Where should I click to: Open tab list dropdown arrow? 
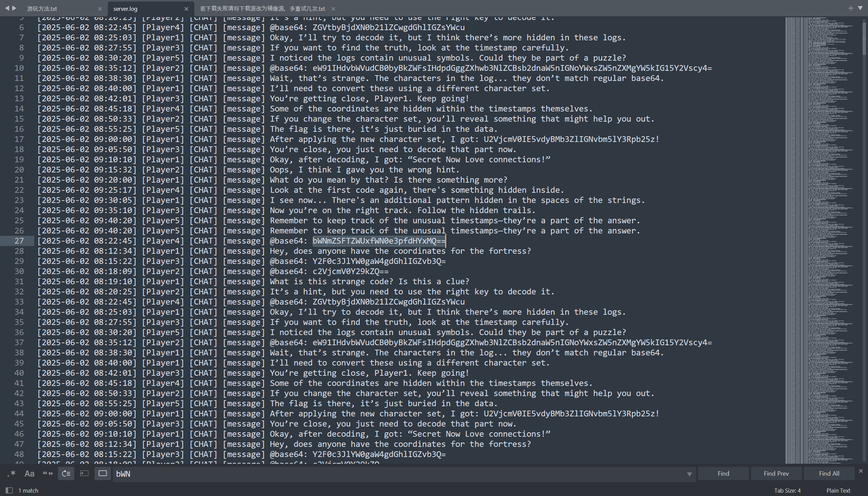(860, 8)
